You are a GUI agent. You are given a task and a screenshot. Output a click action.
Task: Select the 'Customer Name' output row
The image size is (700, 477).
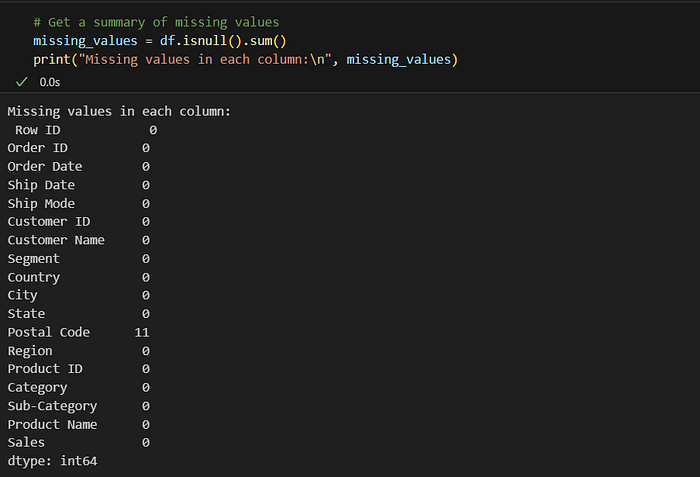coord(79,240)
